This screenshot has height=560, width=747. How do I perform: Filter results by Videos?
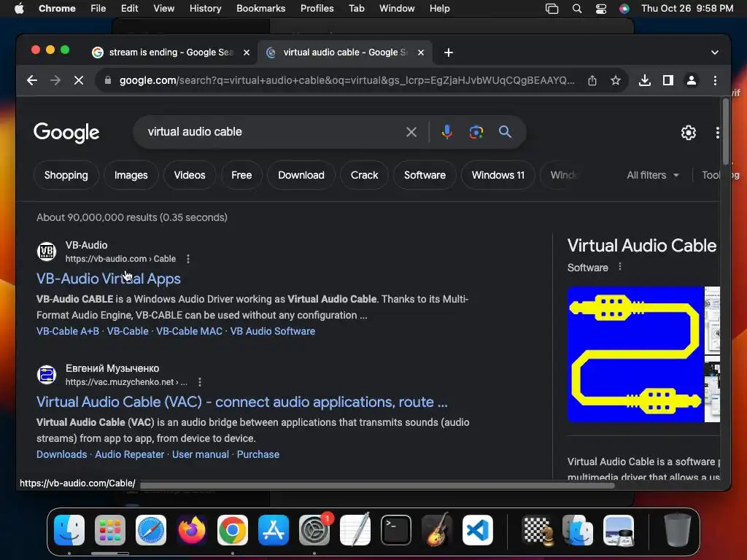click(x=190, y=175)
